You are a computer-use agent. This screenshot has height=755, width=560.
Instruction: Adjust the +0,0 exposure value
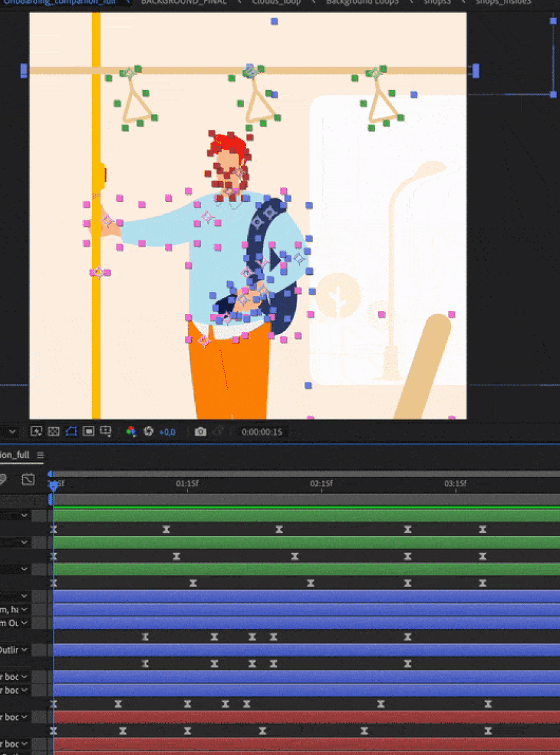(x=167, y=432)
